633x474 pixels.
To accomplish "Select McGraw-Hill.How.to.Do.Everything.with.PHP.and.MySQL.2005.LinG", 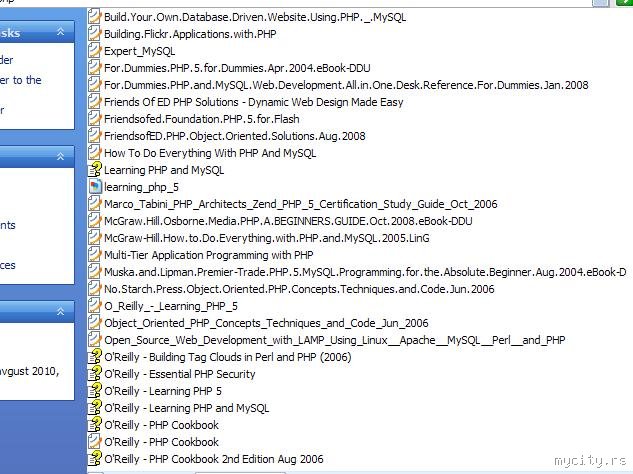I will click(266, 238).
